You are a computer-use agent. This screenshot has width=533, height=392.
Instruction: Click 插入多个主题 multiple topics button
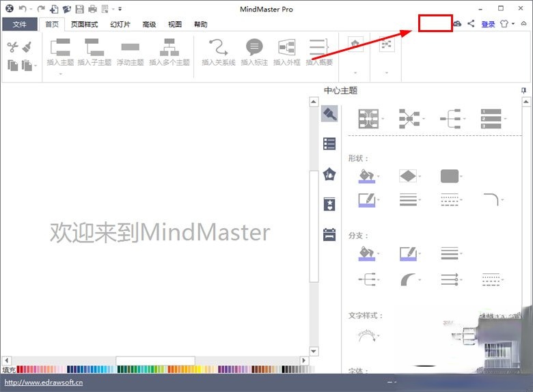169,52
